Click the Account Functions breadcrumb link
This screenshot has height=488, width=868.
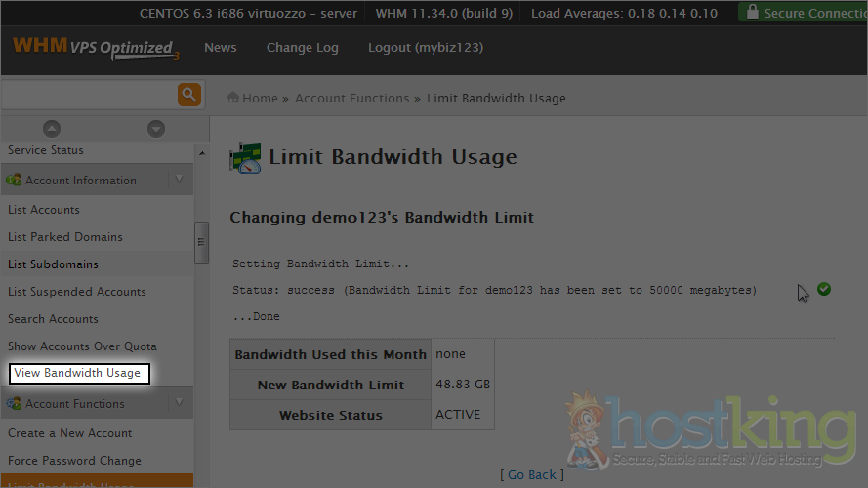(352, 98)
